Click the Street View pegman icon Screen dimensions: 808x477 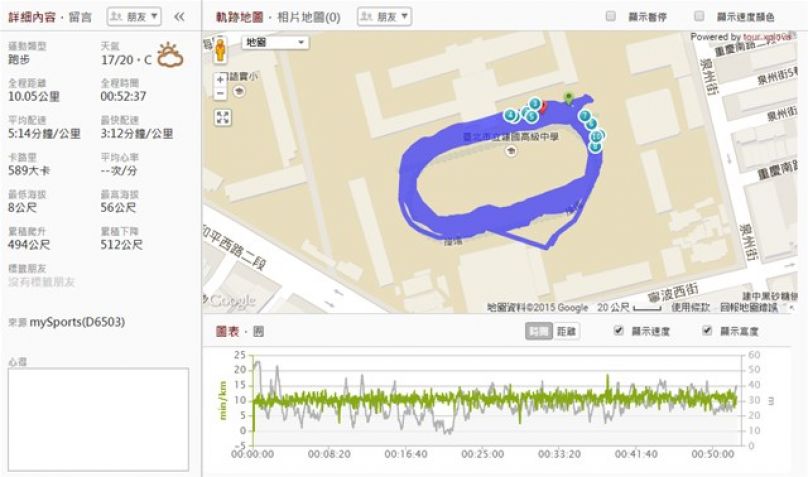pyautogui.click(x=221, y=48)
